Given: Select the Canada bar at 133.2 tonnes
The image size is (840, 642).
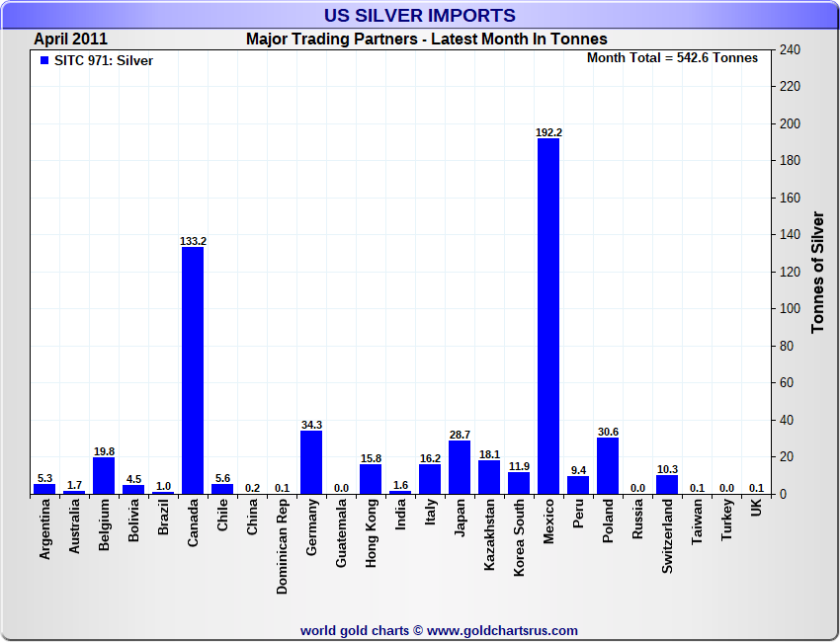Looking at the screenshot, I should click(x=193, y=370).
